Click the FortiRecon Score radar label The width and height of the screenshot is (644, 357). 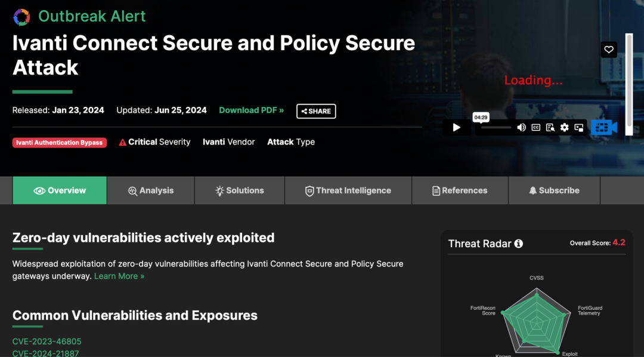(483, 310)
